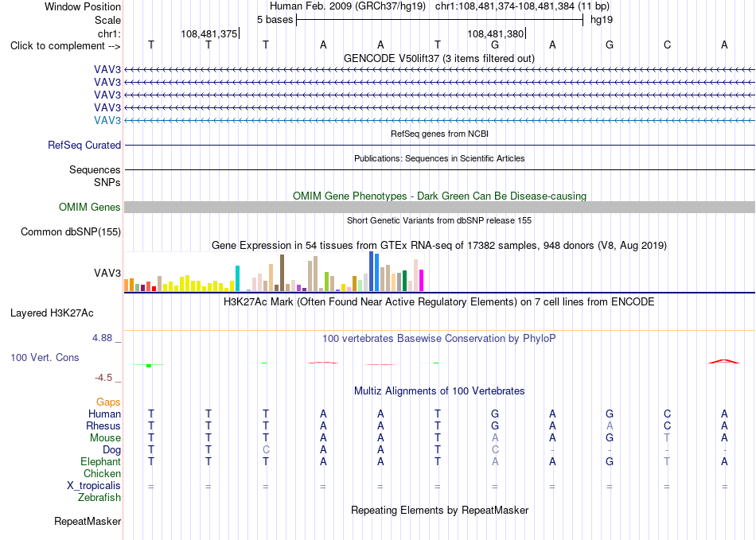The image size is (756, 540).
Task: Click the 108,481,380 position marker
Action: [495, 33]
